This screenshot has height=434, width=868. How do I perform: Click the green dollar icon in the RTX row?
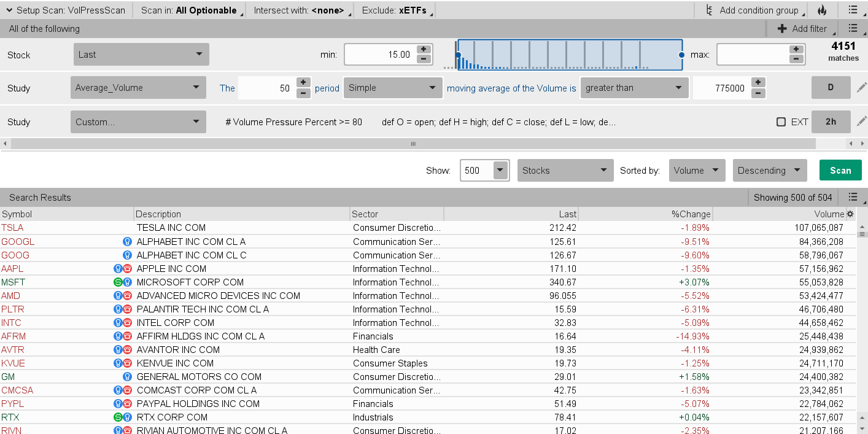[118, 417]
